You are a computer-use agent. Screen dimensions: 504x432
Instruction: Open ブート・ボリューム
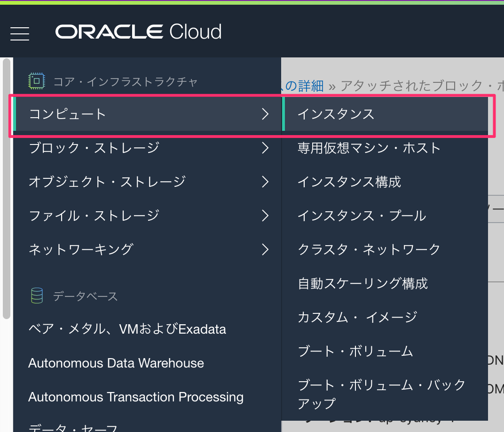click(x=355, y=351)
